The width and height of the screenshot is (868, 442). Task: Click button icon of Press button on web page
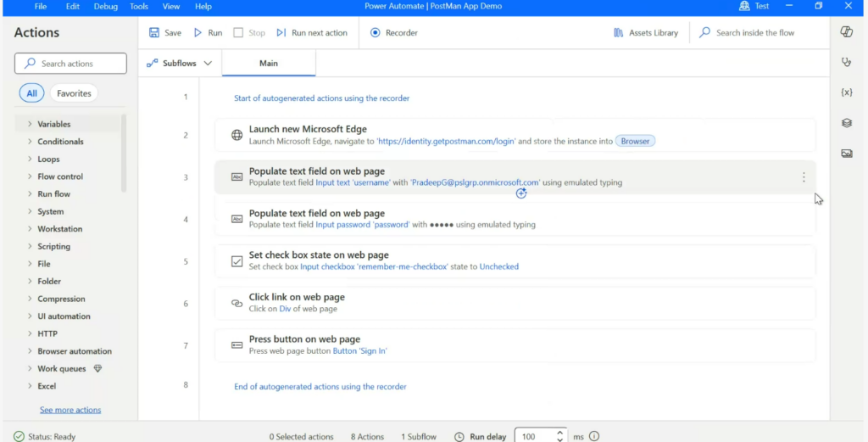coord(237,345)
